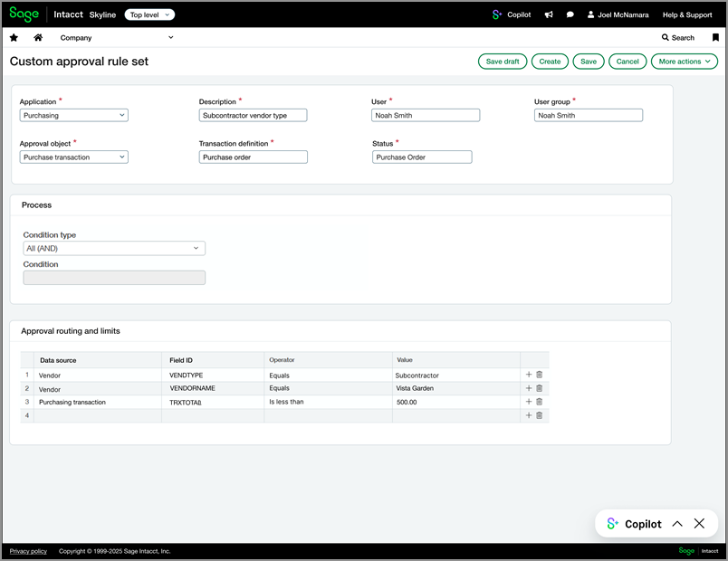The height and width of the screenshot is (561, 728).
Task: Add a row after row 1
Action: pos(529,375)
